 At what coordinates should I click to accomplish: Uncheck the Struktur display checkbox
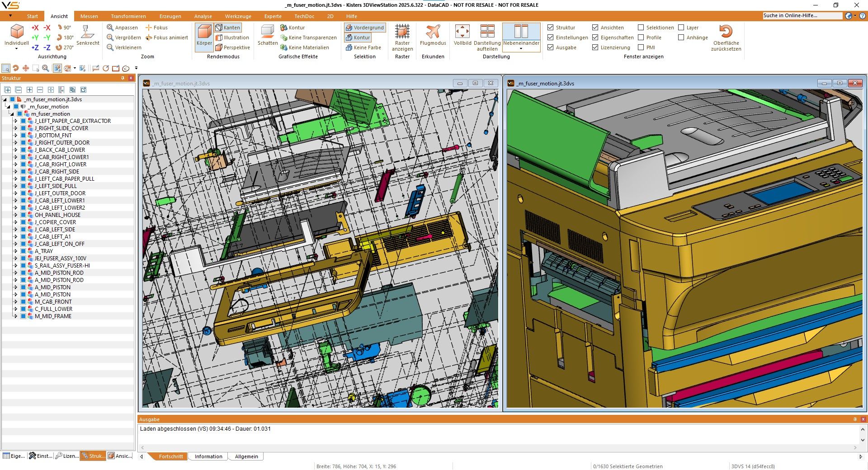pyautogui.click(x=551, y=28)
